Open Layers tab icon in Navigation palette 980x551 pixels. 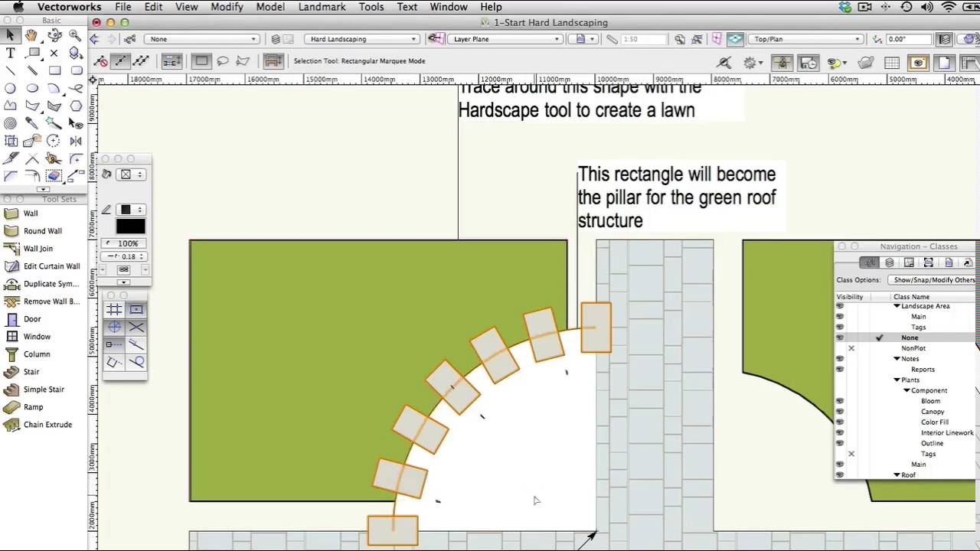[x=889, y=263]
